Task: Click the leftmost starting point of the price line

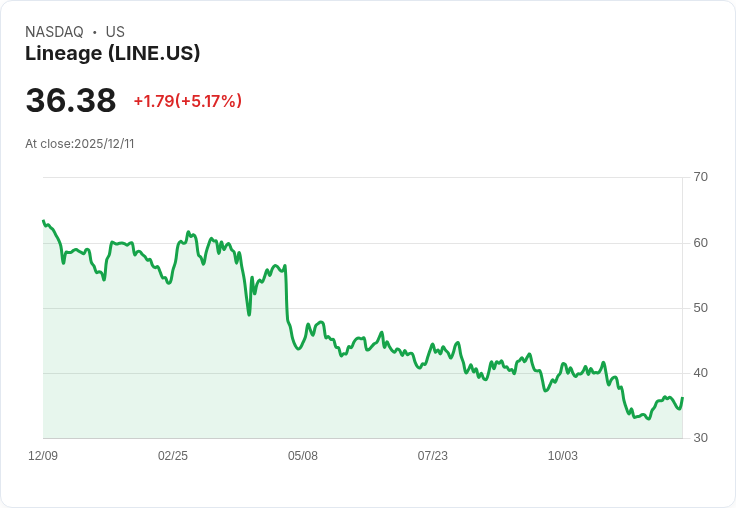Action: pyautogui.click(x=44, y=221)
